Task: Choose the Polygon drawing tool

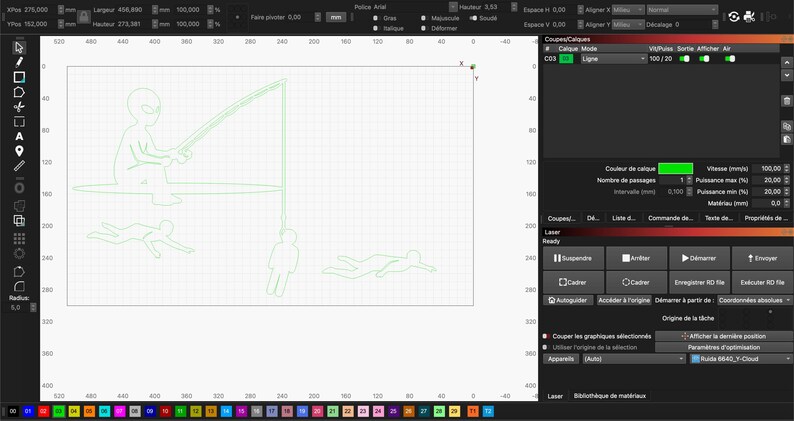Action: [x=19, y=92]
